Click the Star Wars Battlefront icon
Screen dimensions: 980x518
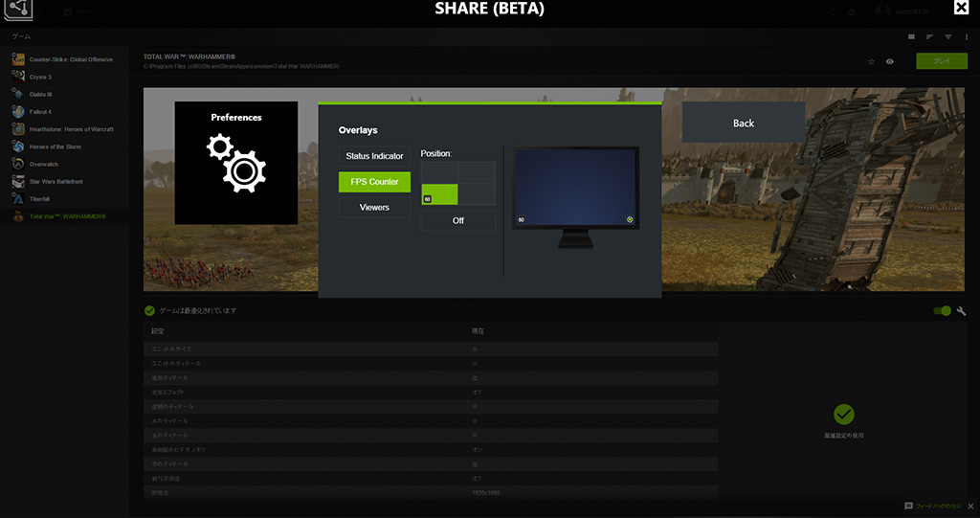[x=18, y=181]
